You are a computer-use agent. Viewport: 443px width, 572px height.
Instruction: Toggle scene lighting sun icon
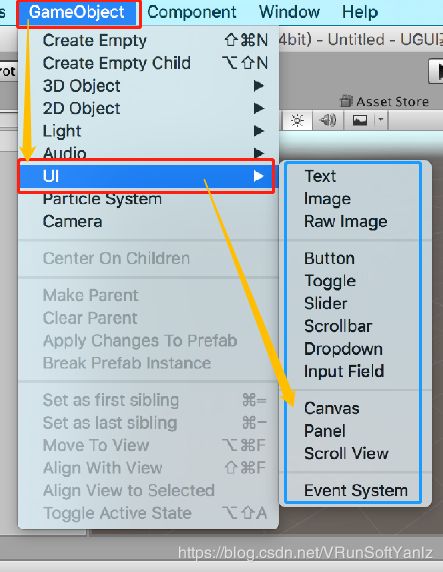(x=297, y=120)
